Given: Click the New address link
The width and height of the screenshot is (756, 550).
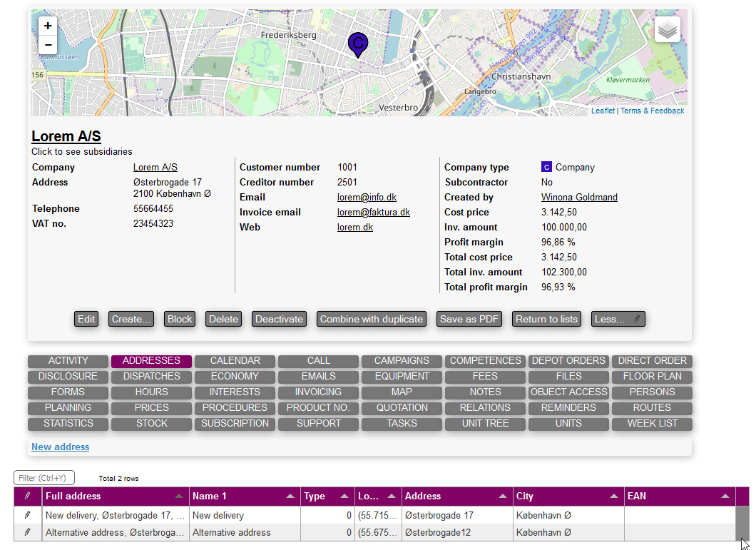Looking at the screenshot, I should click(60, 447).
